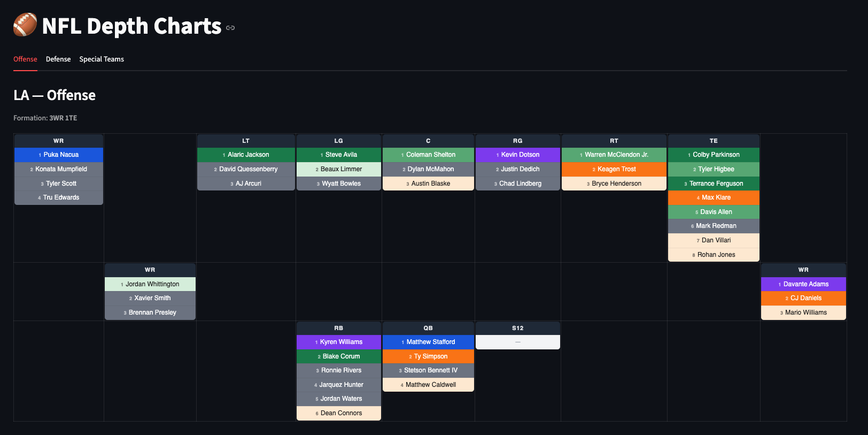Open the Special Teams tab
Screen dimensions: 868x435
[x=102, y=59]
